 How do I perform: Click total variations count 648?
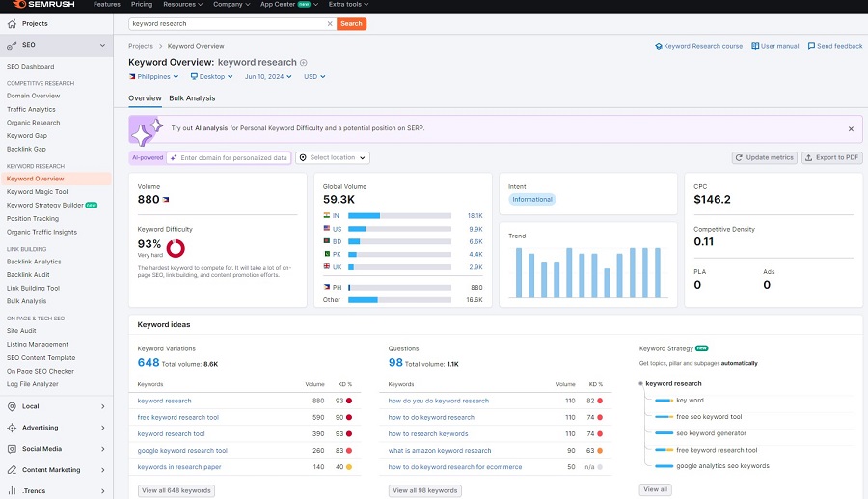pyautogui.click(x=149, y=363)
